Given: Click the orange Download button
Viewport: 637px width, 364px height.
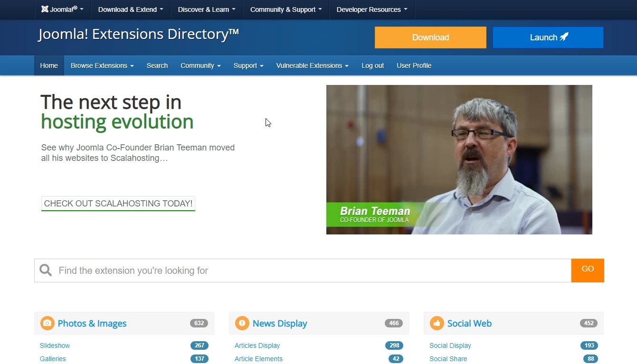Looking at the screenshot, I should [x=430, y=37].
